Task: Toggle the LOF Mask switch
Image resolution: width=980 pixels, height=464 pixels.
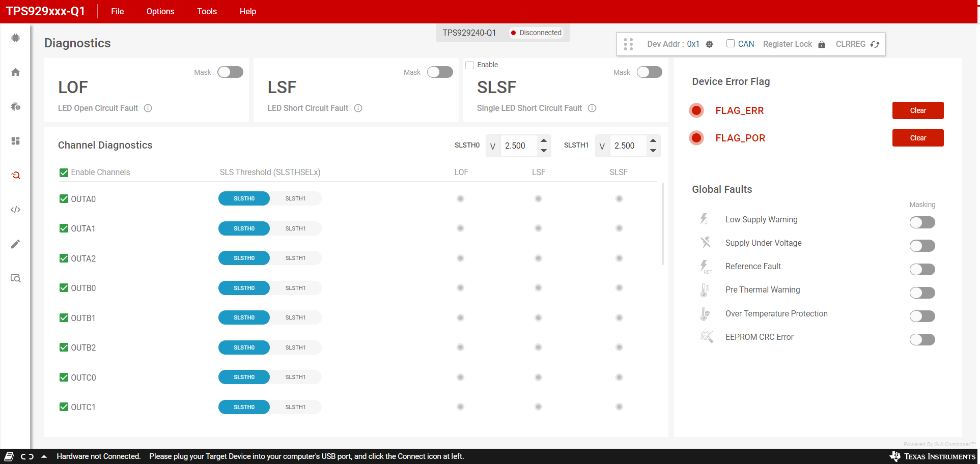Action: pos(230,72)
